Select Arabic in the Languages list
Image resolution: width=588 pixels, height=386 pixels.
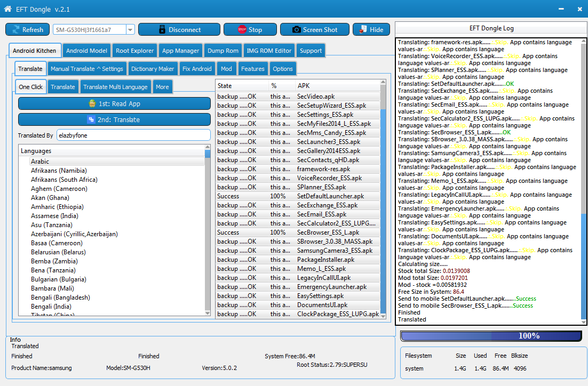(x=117, y=162)
